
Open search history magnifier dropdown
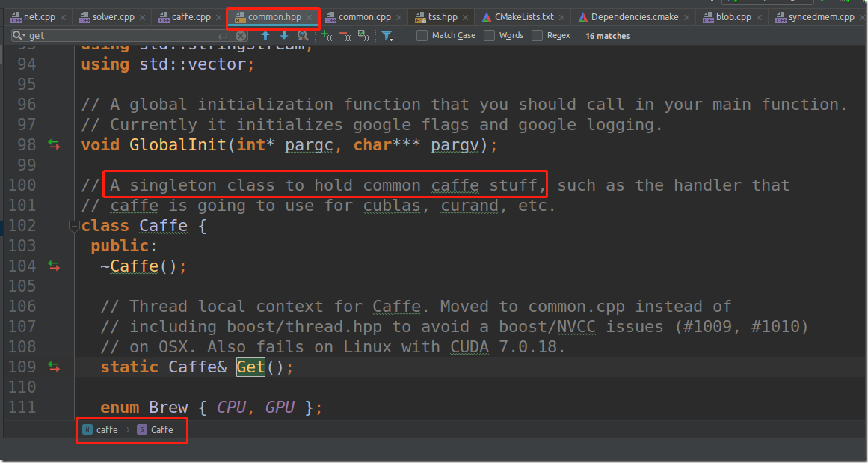tap(19, 35)
